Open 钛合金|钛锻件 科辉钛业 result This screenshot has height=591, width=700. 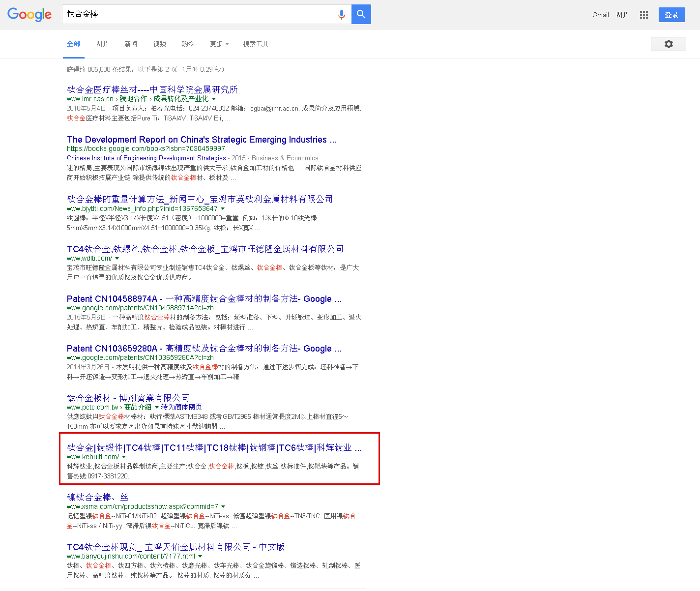(214, 447)
